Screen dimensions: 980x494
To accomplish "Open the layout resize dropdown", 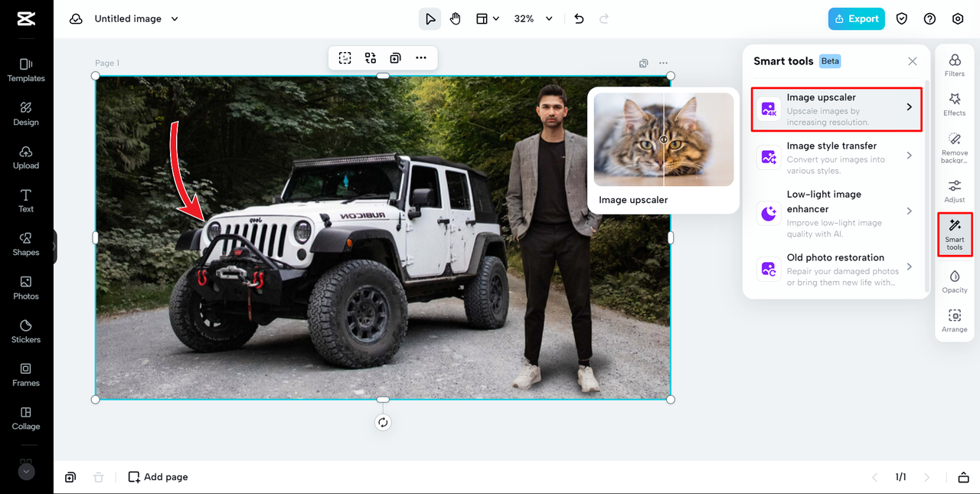I will pyautogui.click(x=488, y=19).
